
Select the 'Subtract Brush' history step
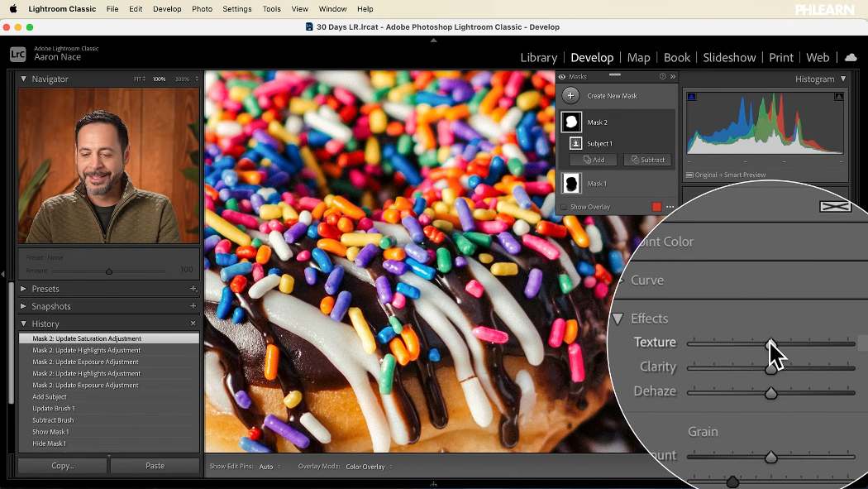tap(109, 419)
